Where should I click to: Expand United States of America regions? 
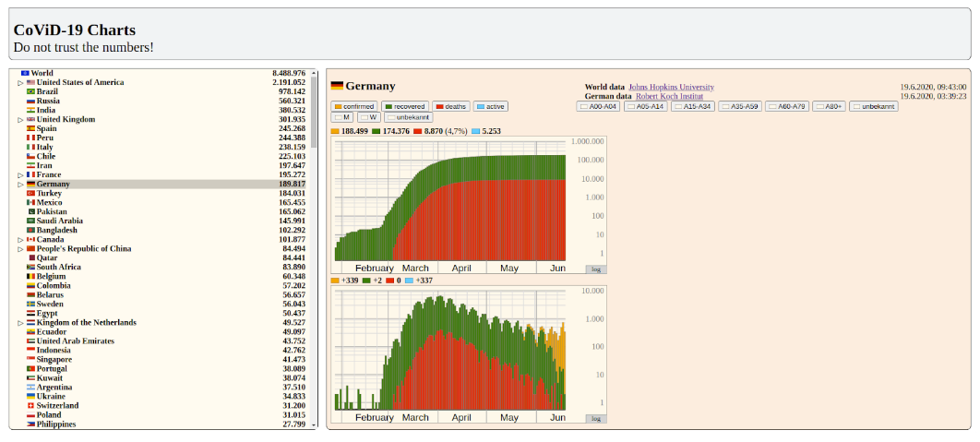[20, 82]
